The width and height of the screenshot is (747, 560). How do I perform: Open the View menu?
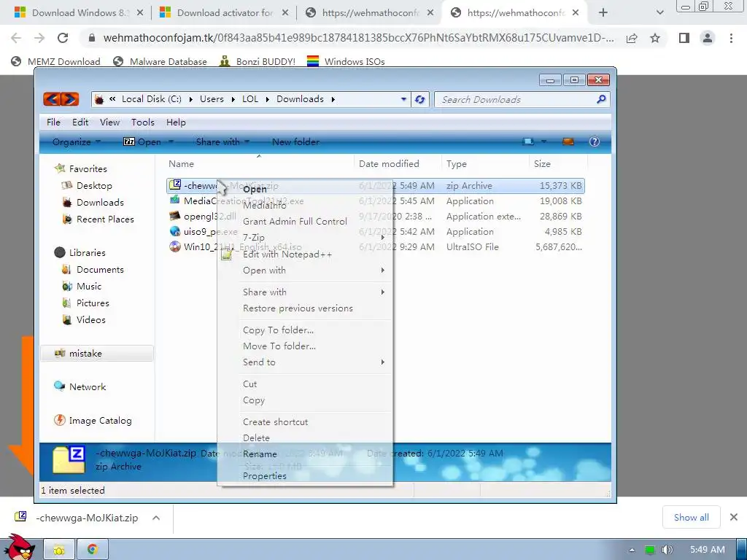(x=109, y=122)
